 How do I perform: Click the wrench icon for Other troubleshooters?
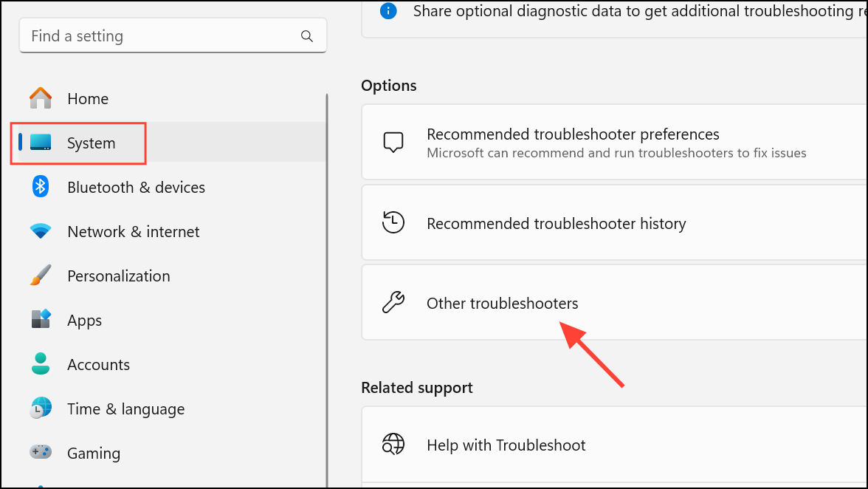point(393,303)
